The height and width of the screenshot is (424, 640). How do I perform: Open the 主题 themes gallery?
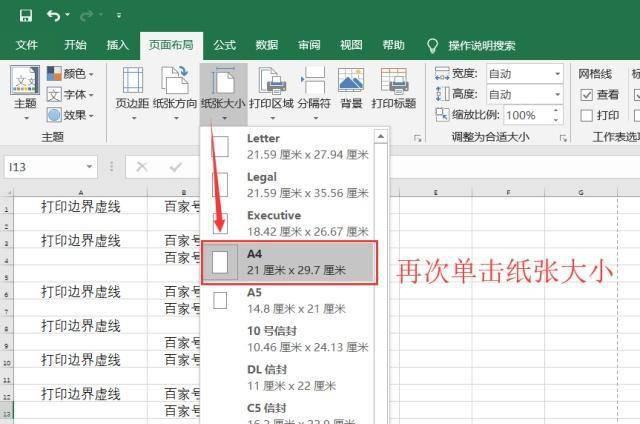tap(25, 94)
